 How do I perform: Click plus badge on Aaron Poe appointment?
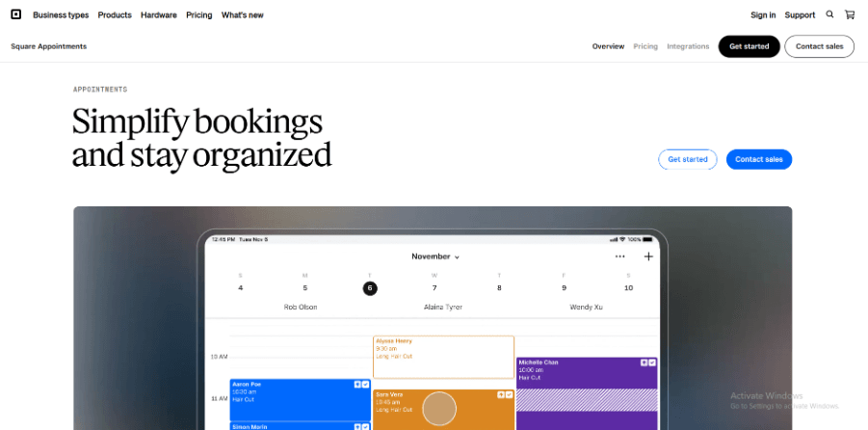click(x=357, y=384)
